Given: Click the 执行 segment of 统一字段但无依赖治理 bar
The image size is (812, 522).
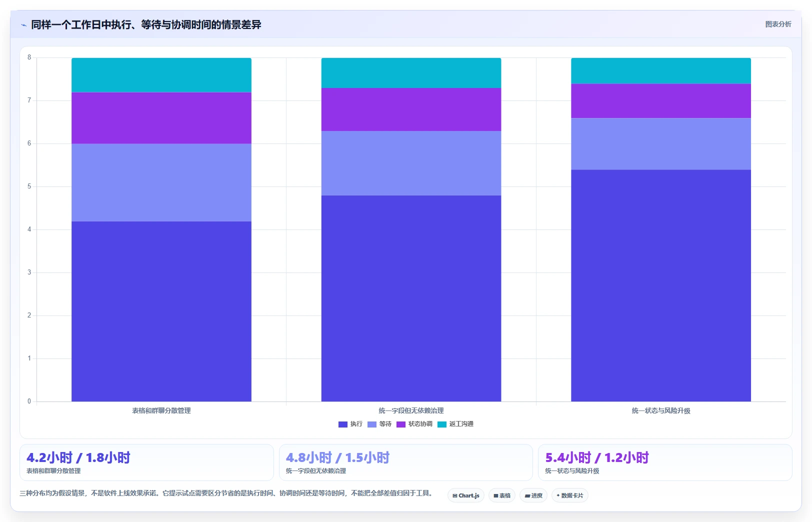Looking at the screenshot, I should point(411,298).
